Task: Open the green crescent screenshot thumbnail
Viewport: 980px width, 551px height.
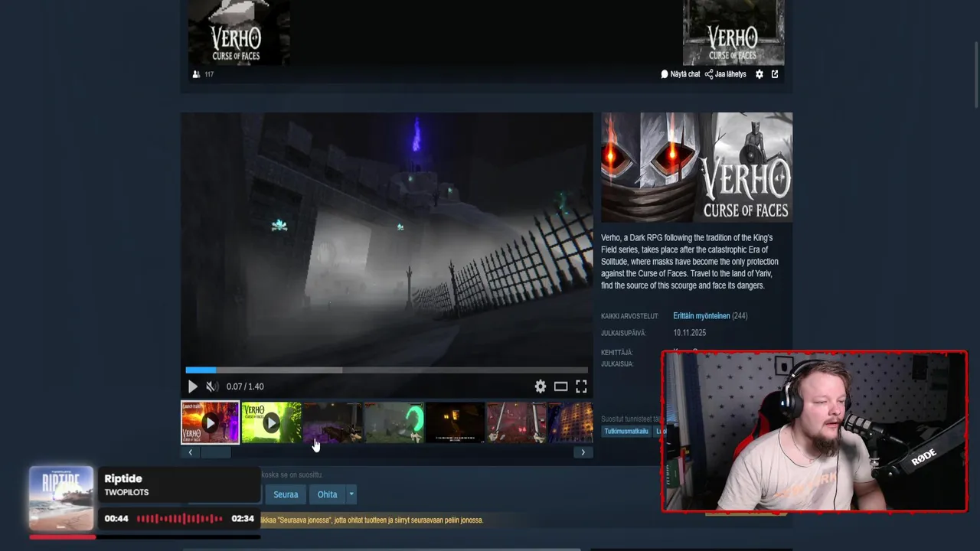Action: (394, 422)
